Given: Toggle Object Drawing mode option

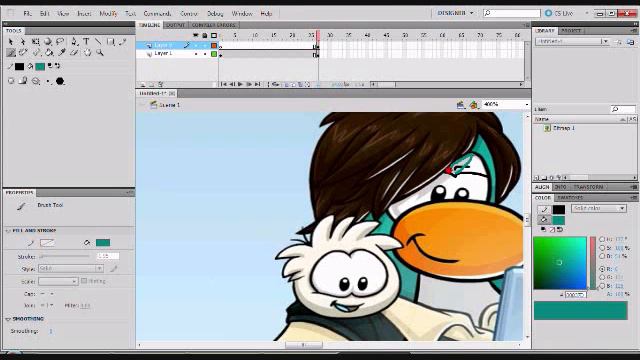Looking at the screenshot, I should [x=11, y=81].
